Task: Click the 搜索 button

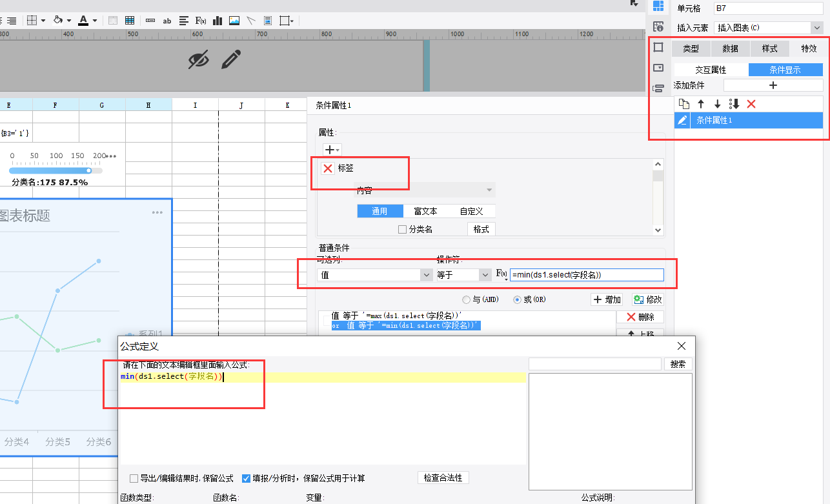Action: tap(678, 364)
